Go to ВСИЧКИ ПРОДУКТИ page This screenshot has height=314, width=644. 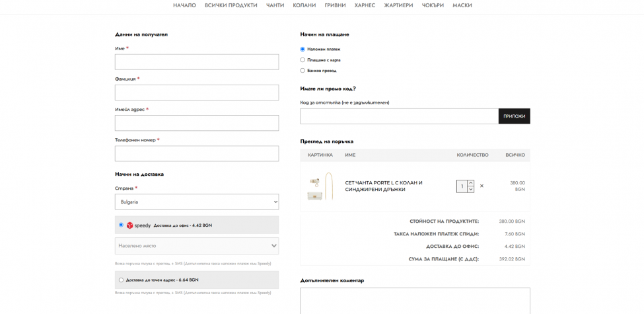click(231, 5)
